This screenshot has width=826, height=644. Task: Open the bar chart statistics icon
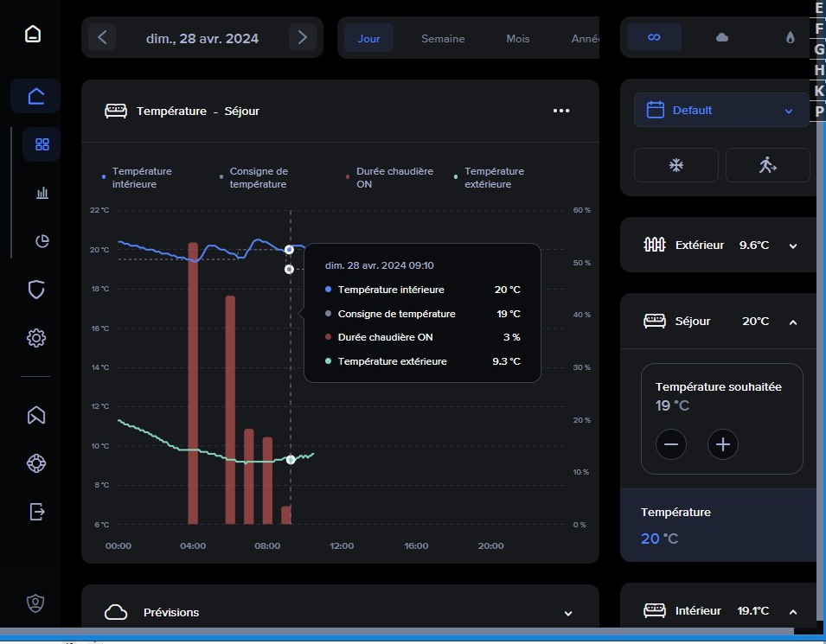point(42,193)
